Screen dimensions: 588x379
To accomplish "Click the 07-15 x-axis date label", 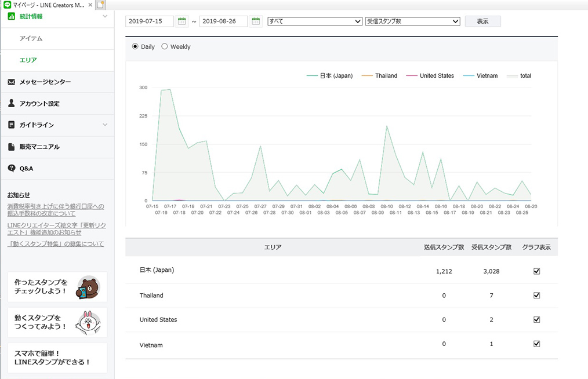I will click(x=153, y=206).
